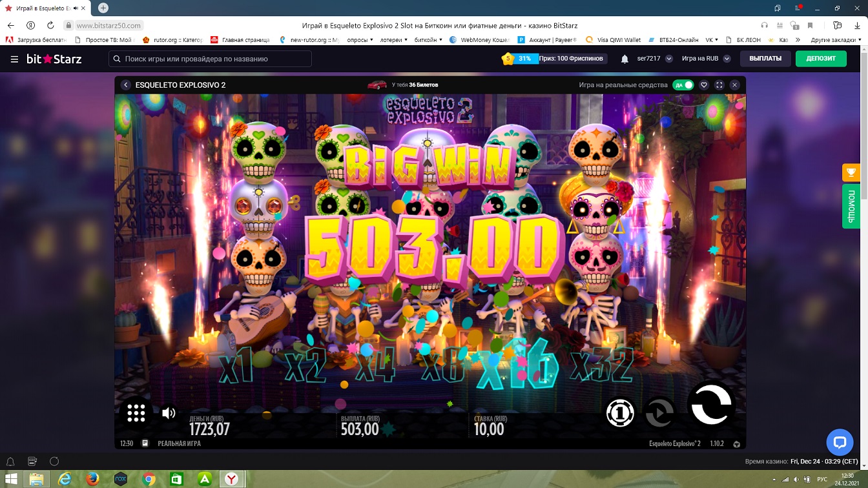This screenshot has height=488, width=868.
Task: Click the РУС keyboard language indicator
Action: tap(822, 479)
